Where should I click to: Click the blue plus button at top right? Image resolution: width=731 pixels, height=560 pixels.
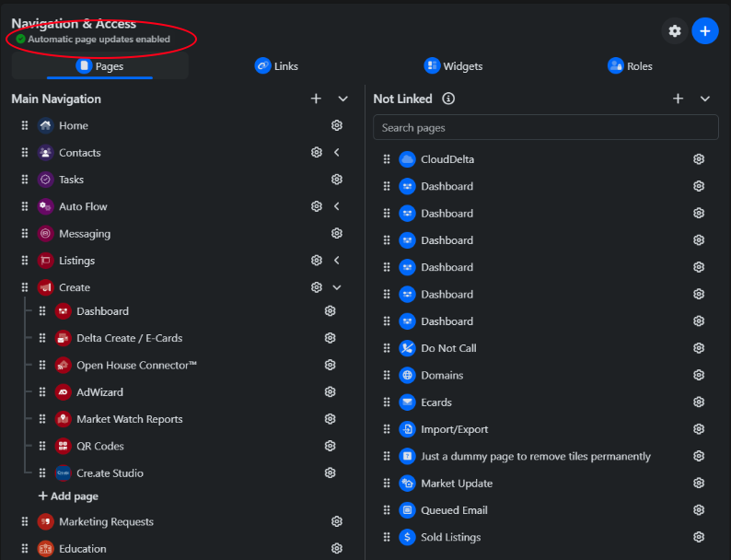point(704,30)
